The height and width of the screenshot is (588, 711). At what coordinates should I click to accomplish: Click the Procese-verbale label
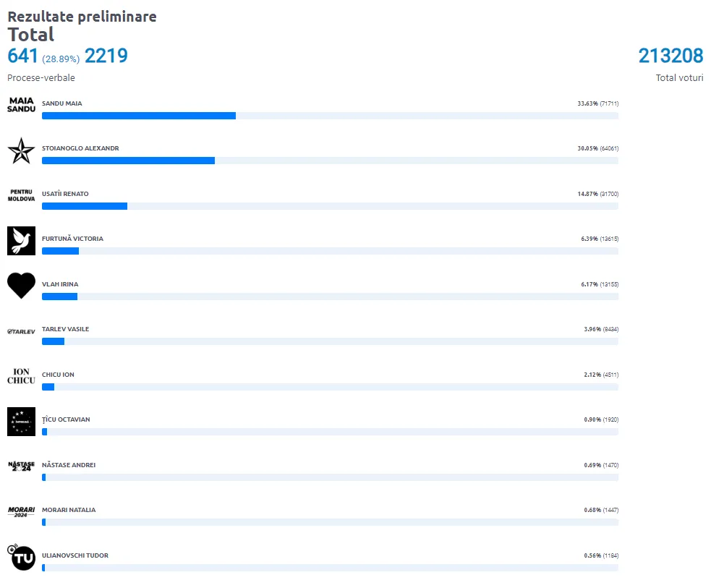point(41,78)
